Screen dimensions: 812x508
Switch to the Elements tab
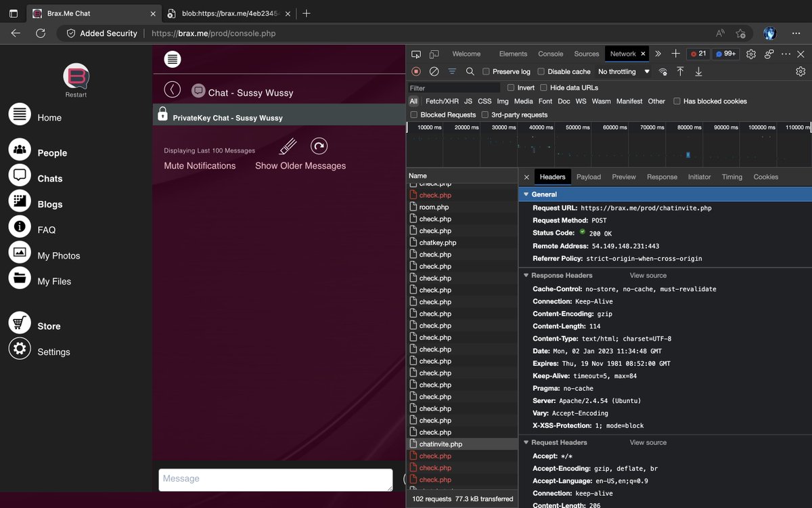(513, 54)
